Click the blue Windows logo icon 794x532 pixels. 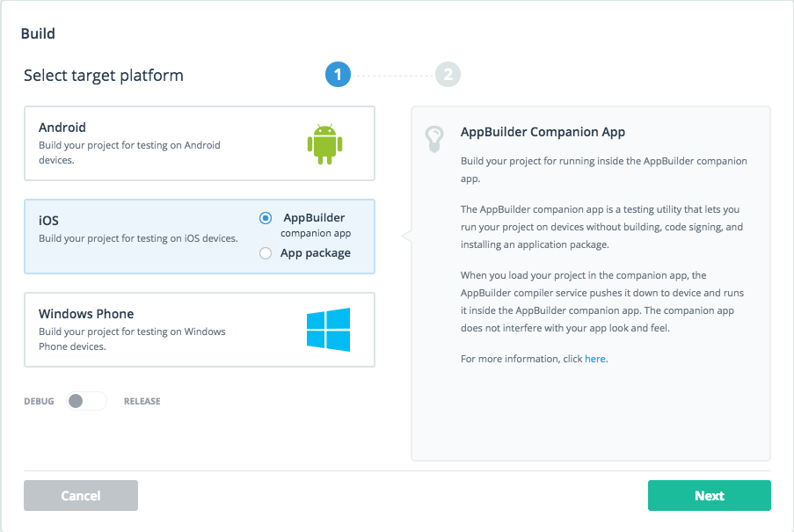pos(328,330)
